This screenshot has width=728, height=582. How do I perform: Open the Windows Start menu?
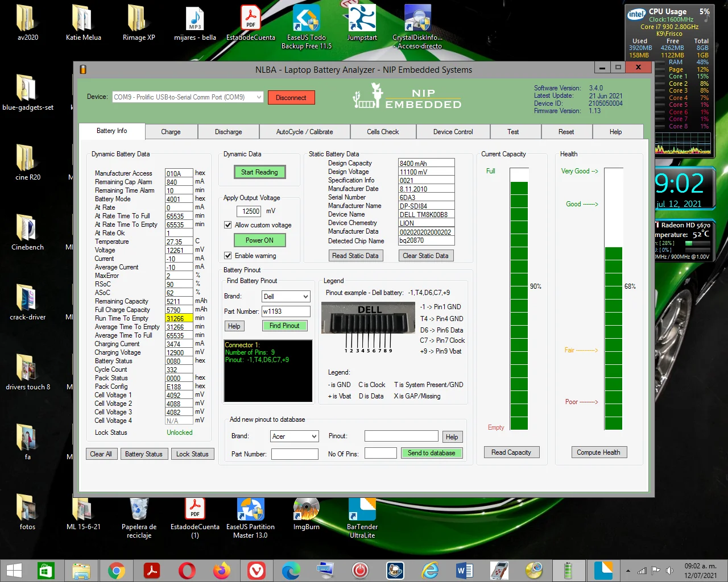14,570
